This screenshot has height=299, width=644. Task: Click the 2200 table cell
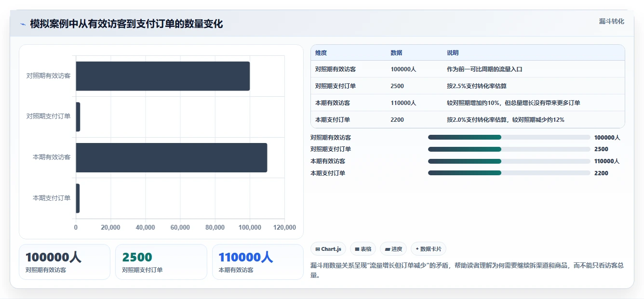397,120
